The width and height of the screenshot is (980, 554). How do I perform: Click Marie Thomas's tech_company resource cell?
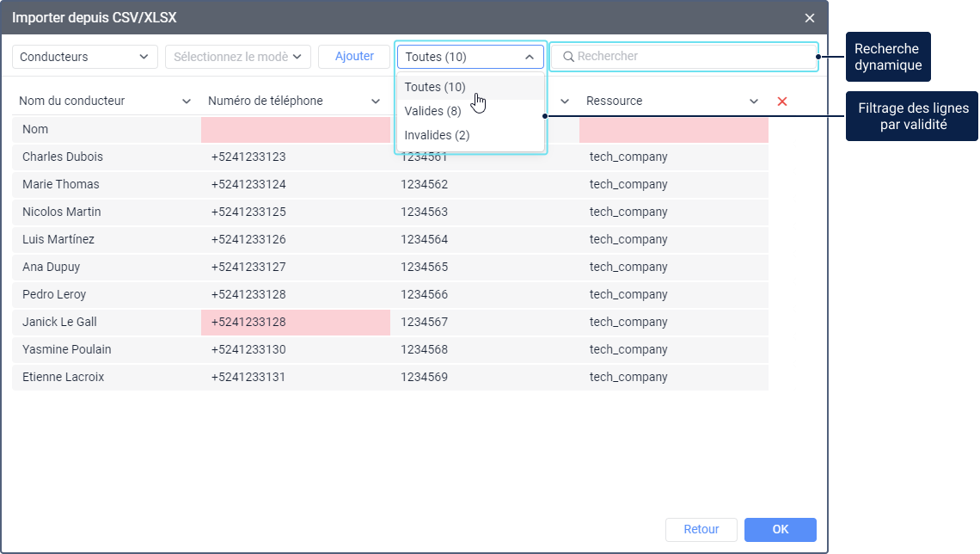click(x=674, y=184)
